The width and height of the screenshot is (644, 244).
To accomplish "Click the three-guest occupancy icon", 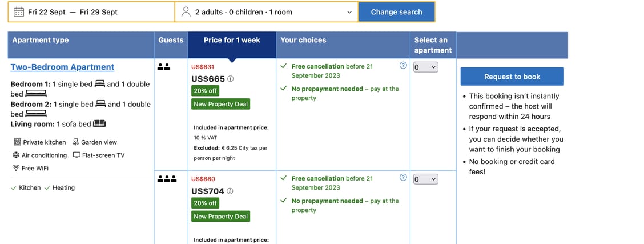I will (166, 179).
